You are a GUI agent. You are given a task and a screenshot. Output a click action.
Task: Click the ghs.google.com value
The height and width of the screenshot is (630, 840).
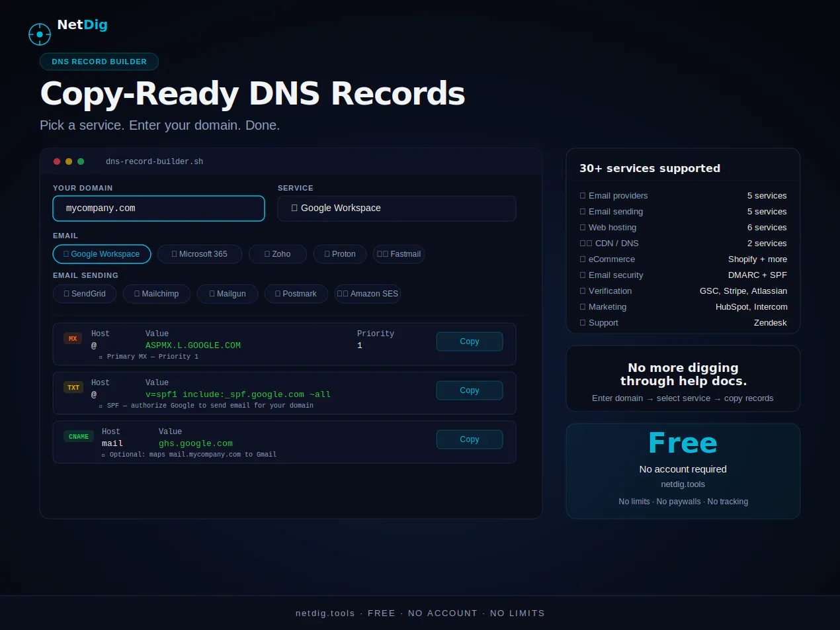click(196, 443)
